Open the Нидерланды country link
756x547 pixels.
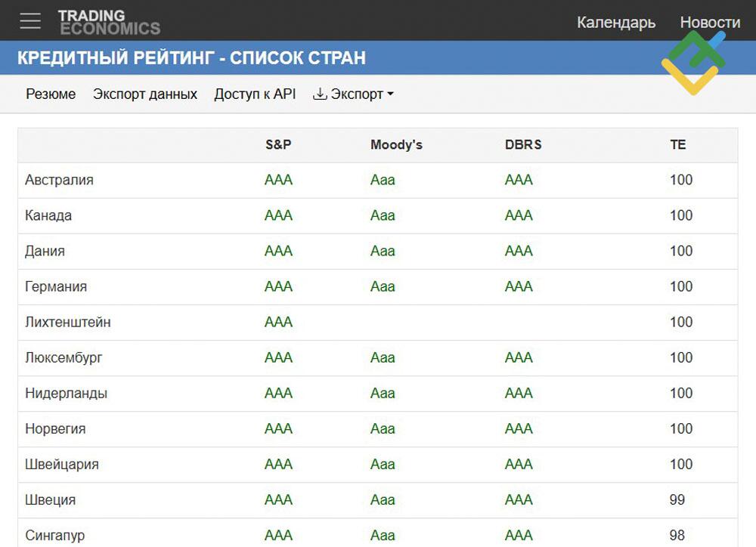66,394
